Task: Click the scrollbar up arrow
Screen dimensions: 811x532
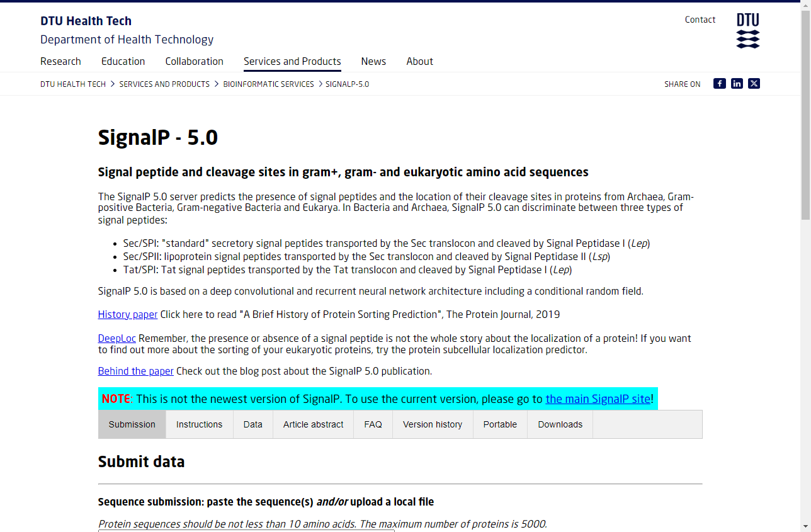Action: [805, 5]
